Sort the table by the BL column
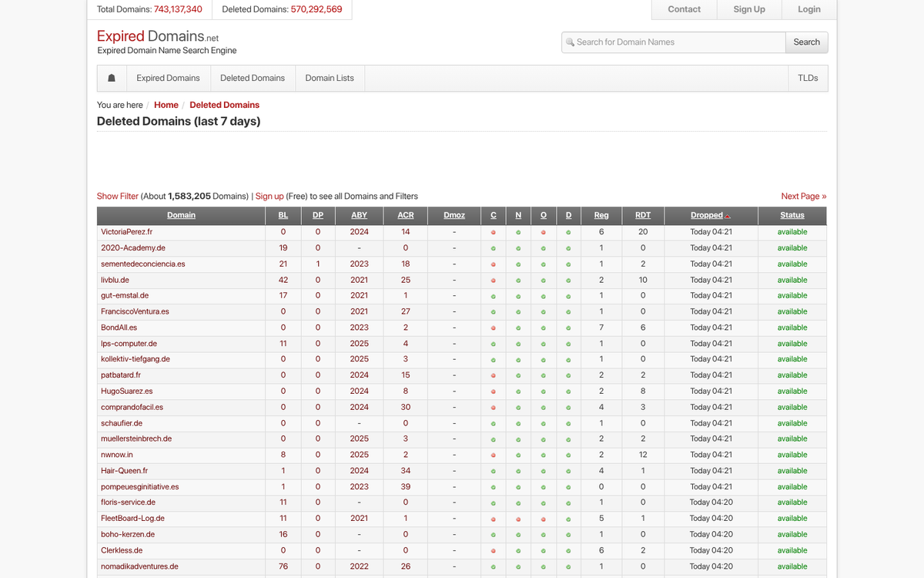Viewport: 924px width, 578px height. coord(283,215)
